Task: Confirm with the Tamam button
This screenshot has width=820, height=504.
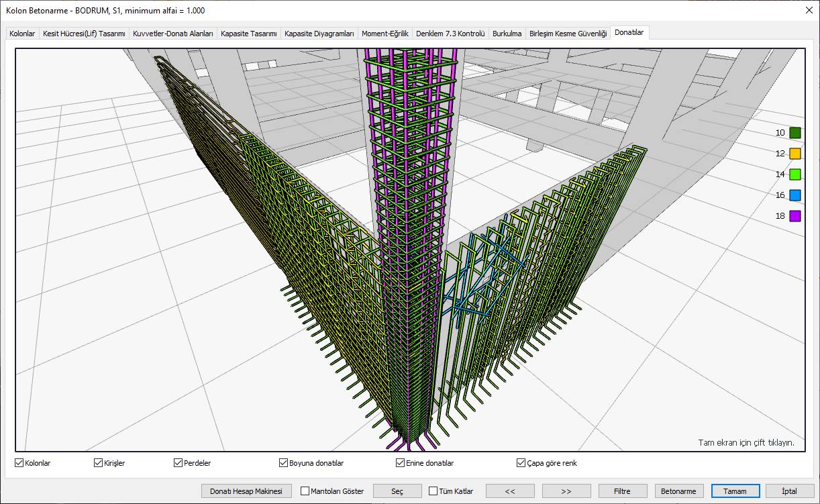Action: point(735,491)
